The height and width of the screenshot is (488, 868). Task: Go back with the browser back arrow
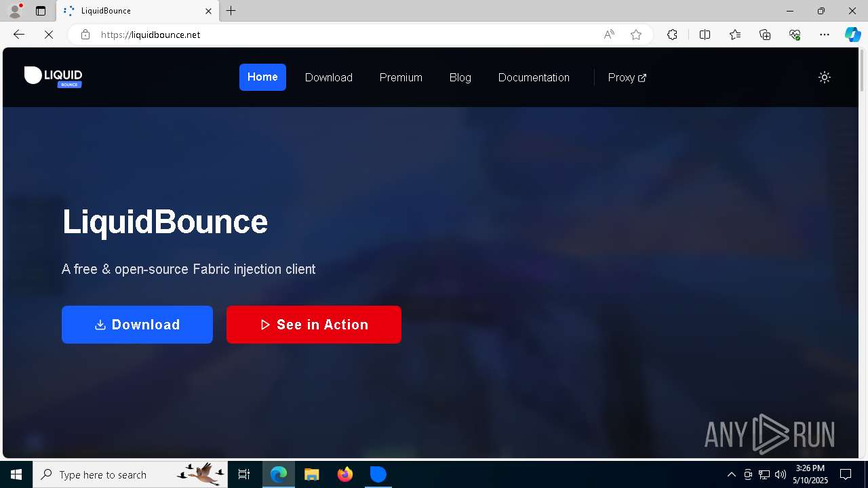pos(19,35)
